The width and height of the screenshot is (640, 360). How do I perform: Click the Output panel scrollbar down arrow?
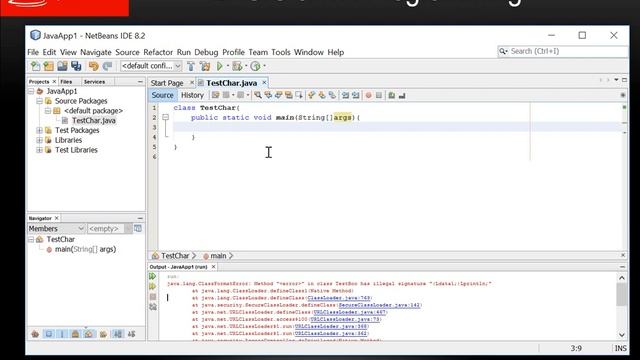pyautogui.click(x=622, y=335)
